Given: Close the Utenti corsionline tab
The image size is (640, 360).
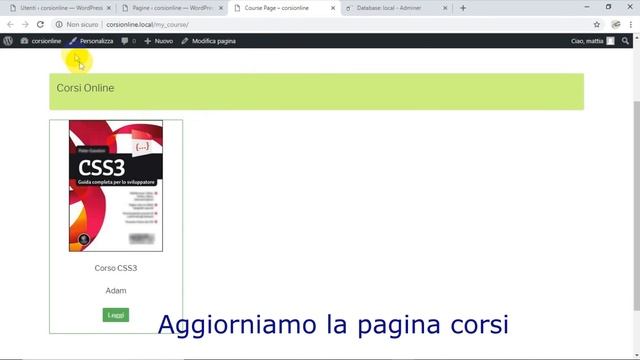Looking at the screenshot, I should [109, 8].
